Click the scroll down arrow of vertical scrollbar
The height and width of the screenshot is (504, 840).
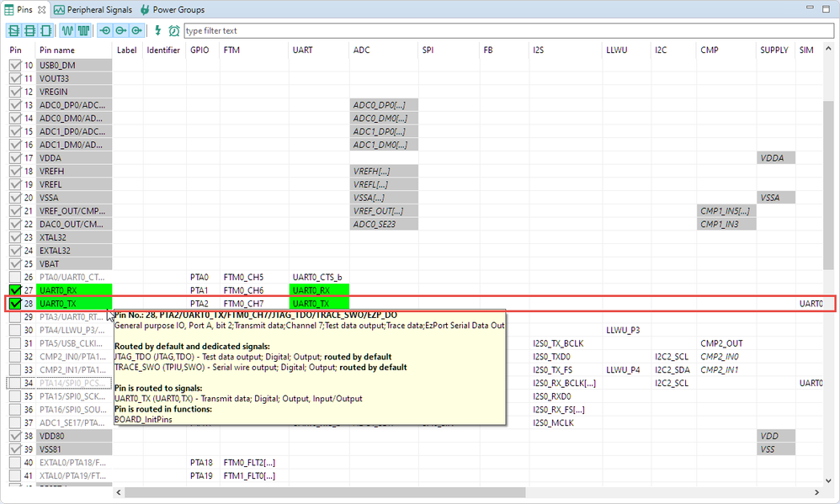tap(828, 480)
